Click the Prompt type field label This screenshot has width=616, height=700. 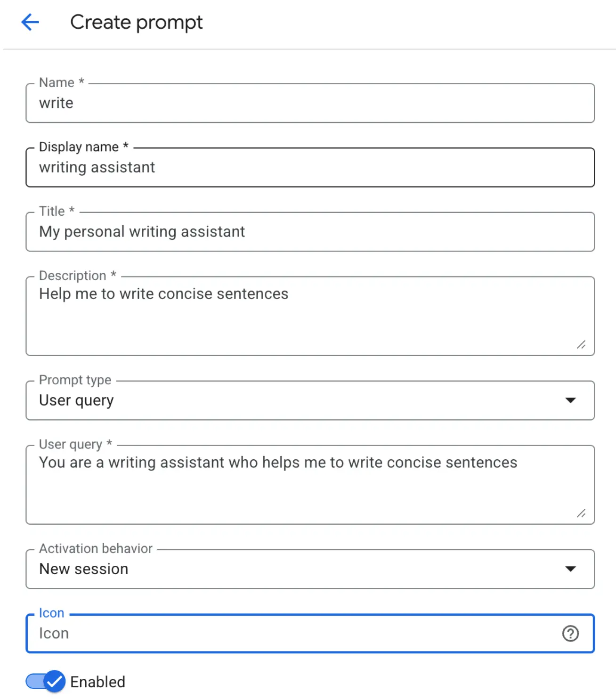point(75,380)
